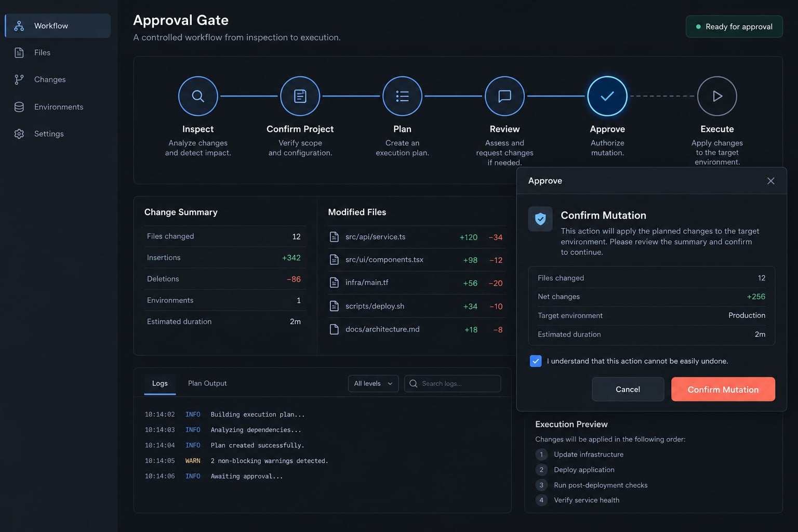Click the Estimated duration row in Change Summary
The width and height of the screenshot is (798, 532).
click(224, 322)
